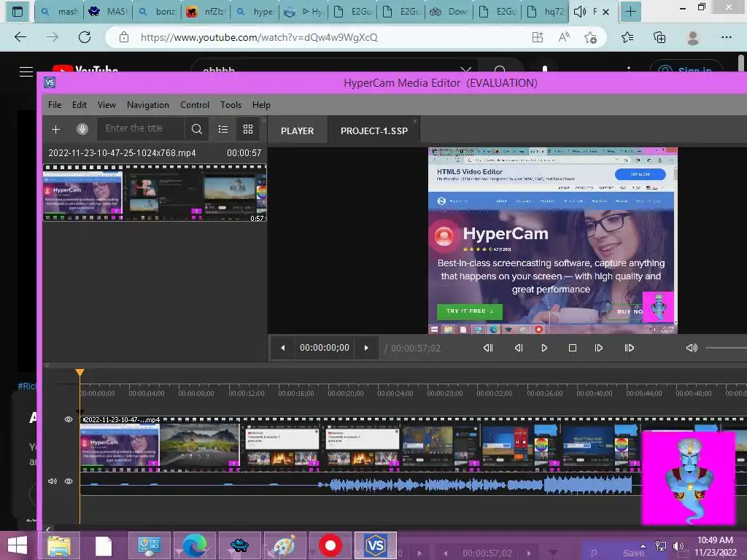747x560 pixels.
Task: Click the video preview in the player
Action: click(553, 241)
